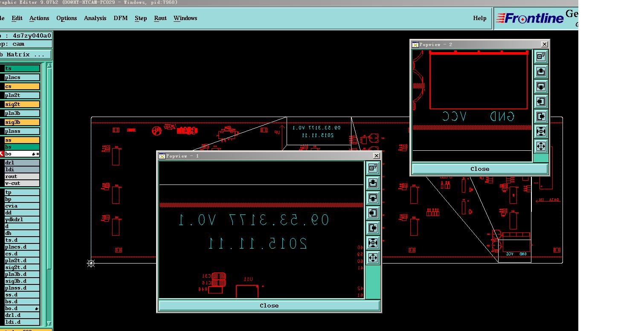Open the Help menu
The image size is (644, 331).
click(480, 18)
